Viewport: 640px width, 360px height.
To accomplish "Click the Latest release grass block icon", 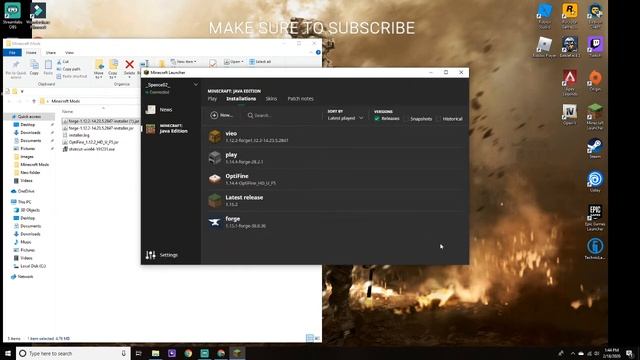I will pyautogui.click(x=215, y=200).
